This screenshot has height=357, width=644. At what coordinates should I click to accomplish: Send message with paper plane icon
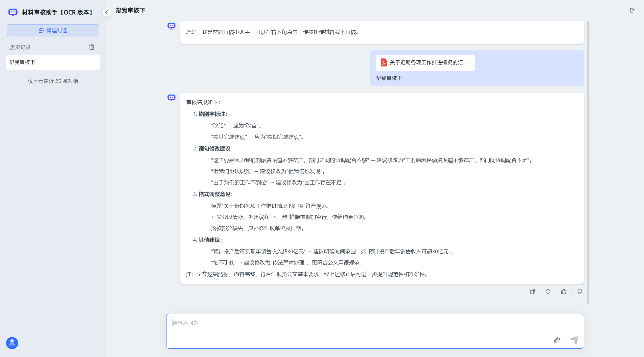click(x=574, y=340)
